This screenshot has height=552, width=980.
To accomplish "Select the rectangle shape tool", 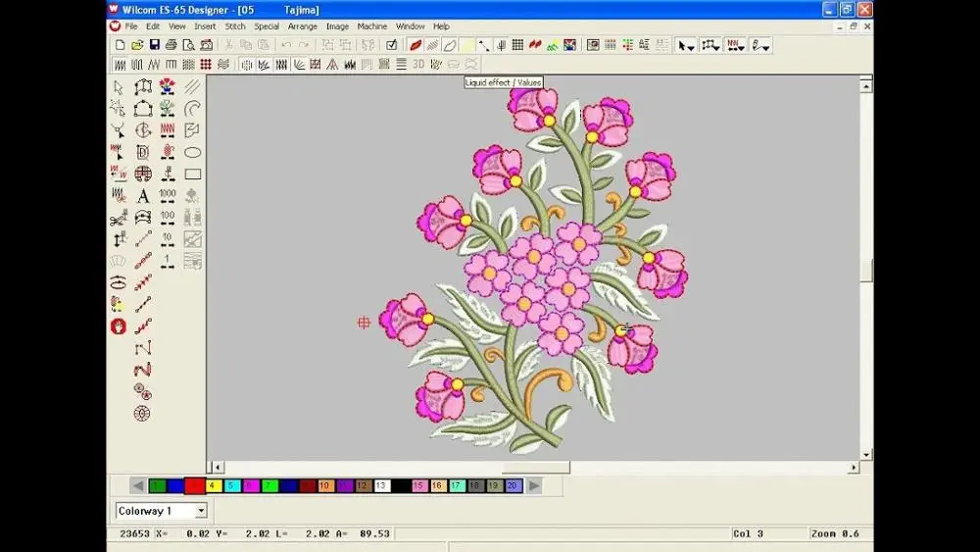I will coord(192,175).
